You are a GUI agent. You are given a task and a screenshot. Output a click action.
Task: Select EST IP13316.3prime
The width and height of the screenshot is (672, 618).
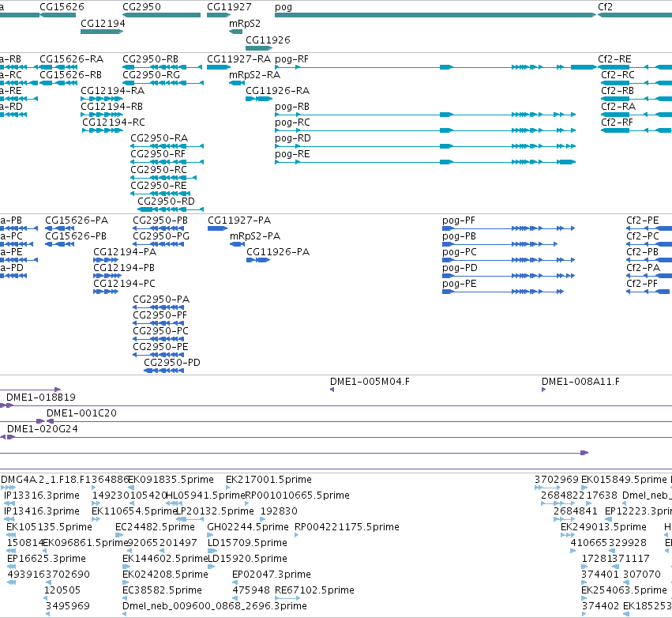point(9,503)
